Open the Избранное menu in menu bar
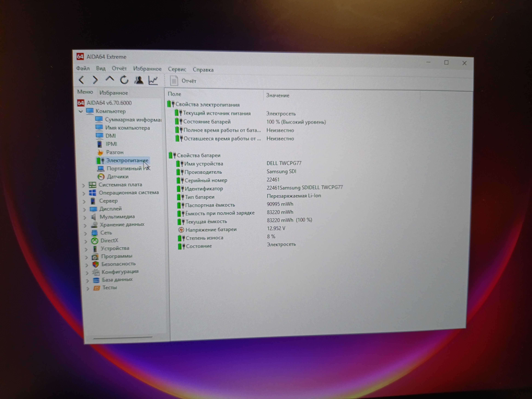Screen dimensions: 532x399 pyautogui.click(x=147, y=69)
